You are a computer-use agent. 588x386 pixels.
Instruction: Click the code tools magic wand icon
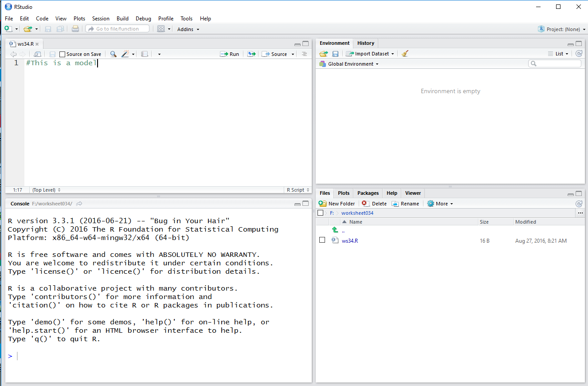click(x=125, y=54)
